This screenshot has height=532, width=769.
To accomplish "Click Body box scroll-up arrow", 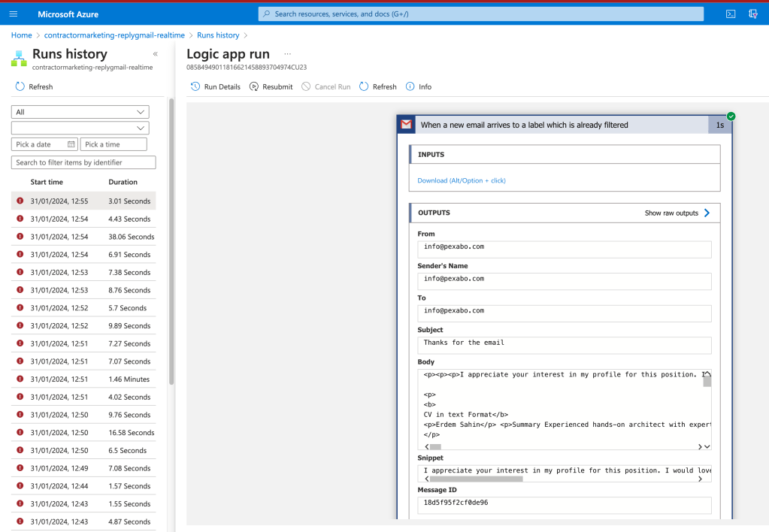I will tap(707, 374).
